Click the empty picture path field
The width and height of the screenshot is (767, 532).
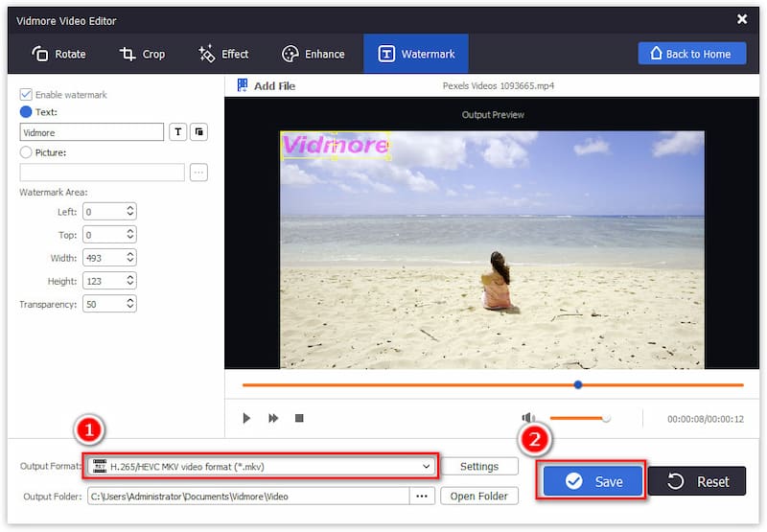point(102,173)
